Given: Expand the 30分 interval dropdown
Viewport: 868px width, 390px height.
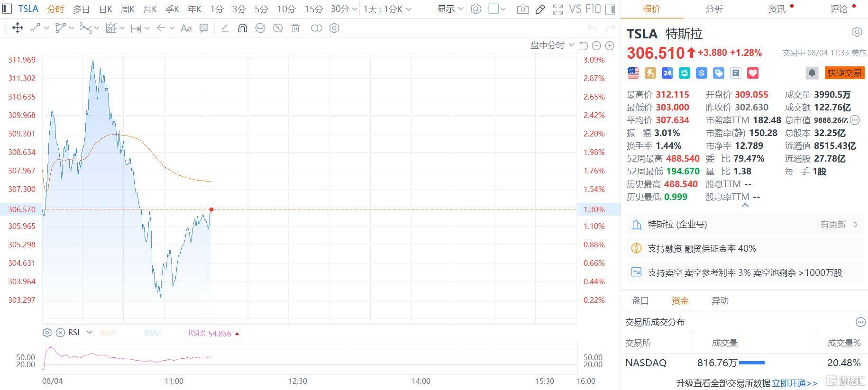Looking at the screenshot, I should pyautogui.click(x=344, y=9).
